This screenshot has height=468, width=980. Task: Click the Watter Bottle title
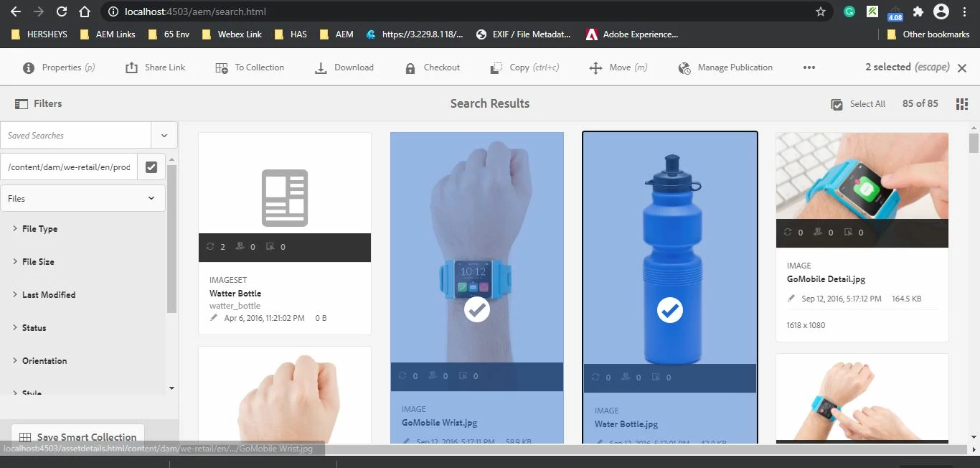(235, 294)
